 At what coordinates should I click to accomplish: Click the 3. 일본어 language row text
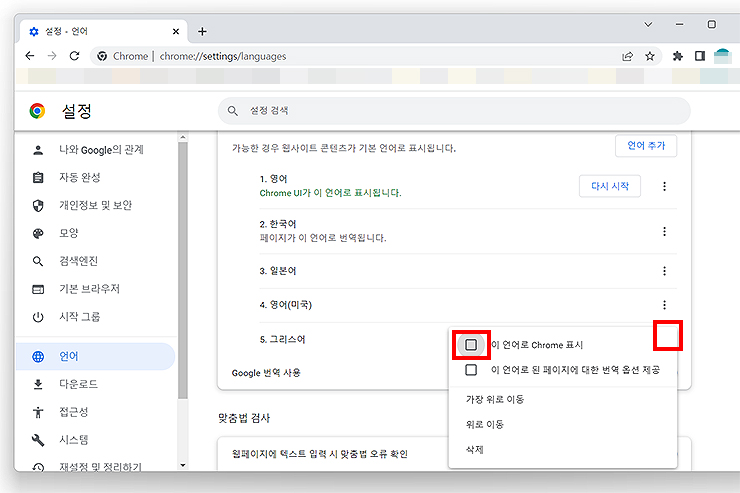click(278, 271)
